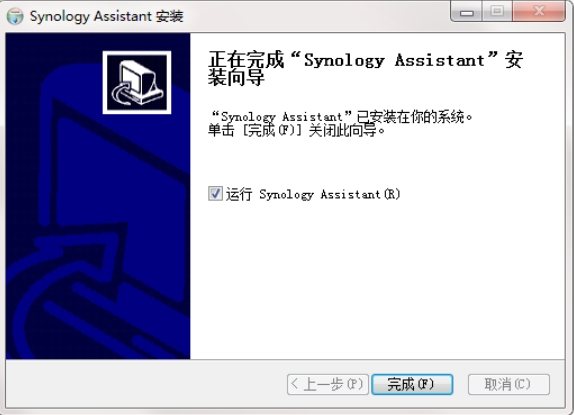Click the Synology Assistant title bar icon
Screen dimensions: 574x415
coord(15,16)
